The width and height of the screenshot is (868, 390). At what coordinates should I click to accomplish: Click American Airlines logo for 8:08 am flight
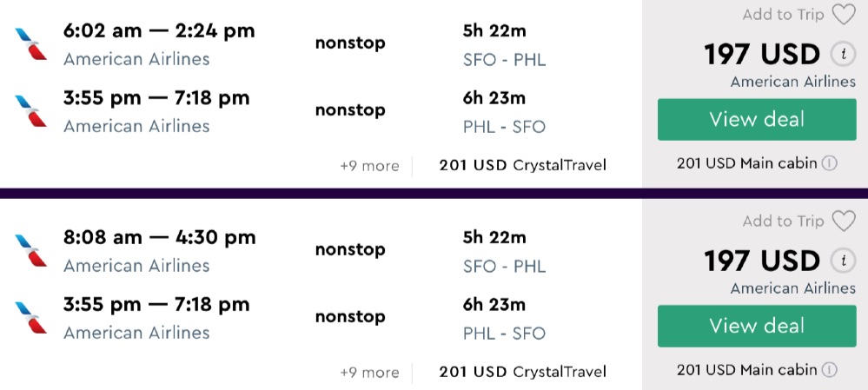[31, 250]
